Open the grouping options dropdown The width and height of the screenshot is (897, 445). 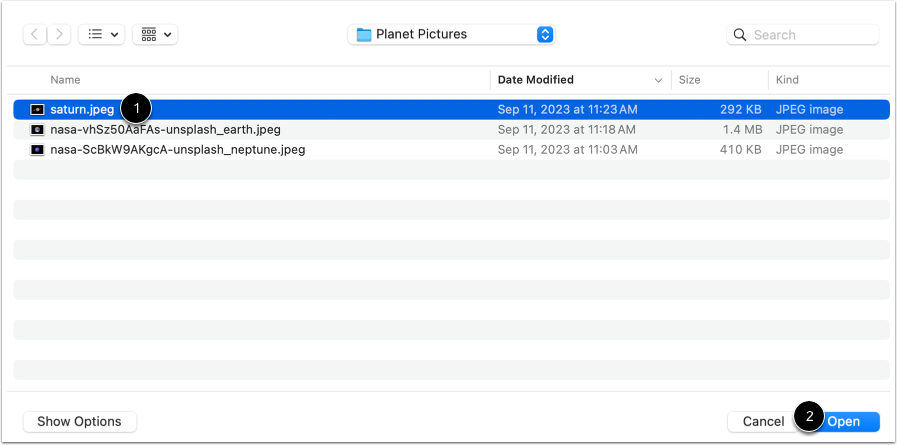[155, 34]
